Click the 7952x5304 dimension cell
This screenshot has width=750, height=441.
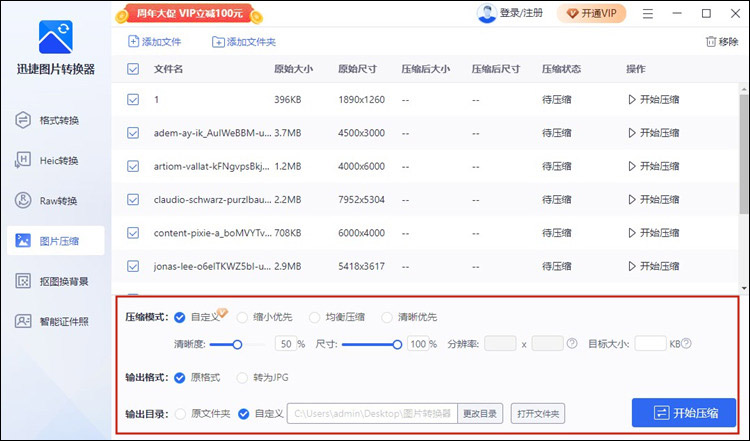(x=361, y=199)
